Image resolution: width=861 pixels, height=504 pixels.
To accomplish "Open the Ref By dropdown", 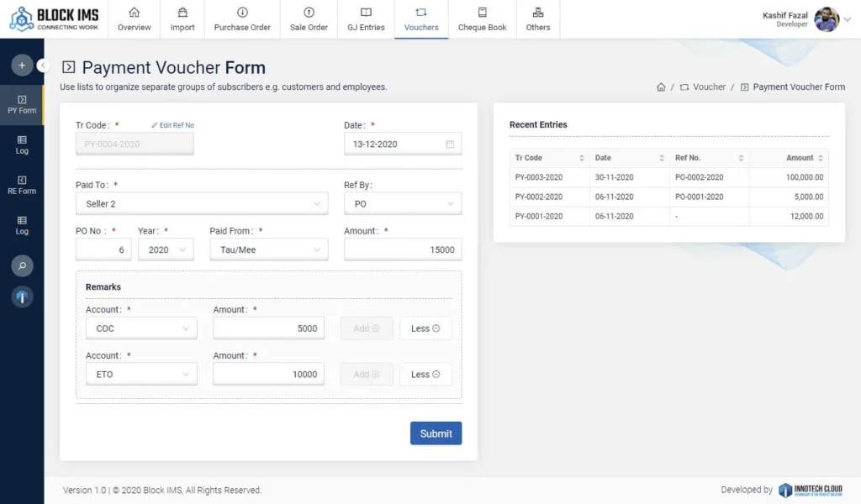I will pyautogui.click(x=403, y=204).
